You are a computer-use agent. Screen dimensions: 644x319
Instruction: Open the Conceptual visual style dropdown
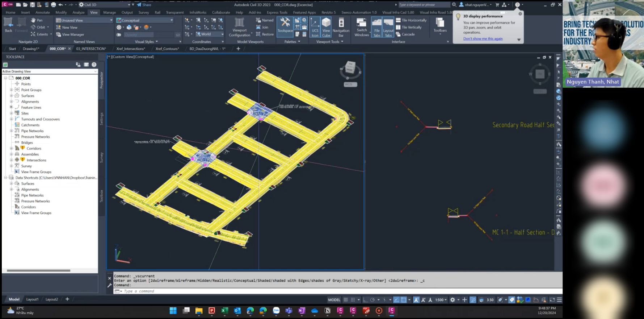[145, 20]
